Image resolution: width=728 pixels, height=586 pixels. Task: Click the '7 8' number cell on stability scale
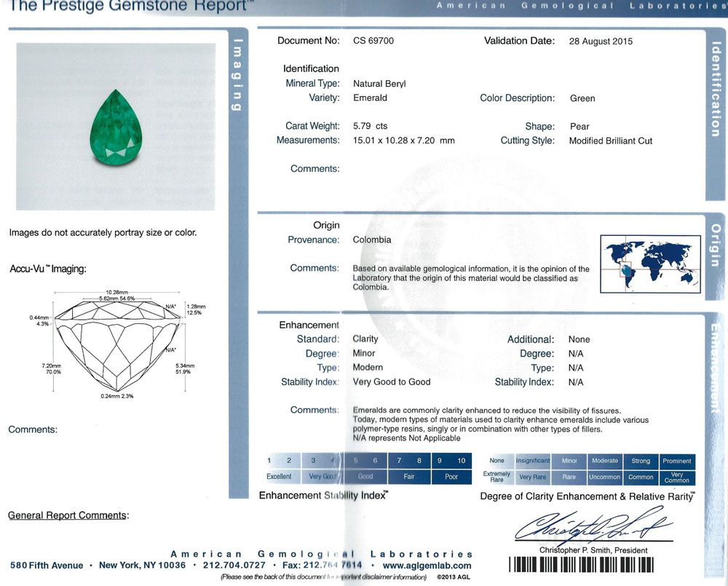pos(409,461)
